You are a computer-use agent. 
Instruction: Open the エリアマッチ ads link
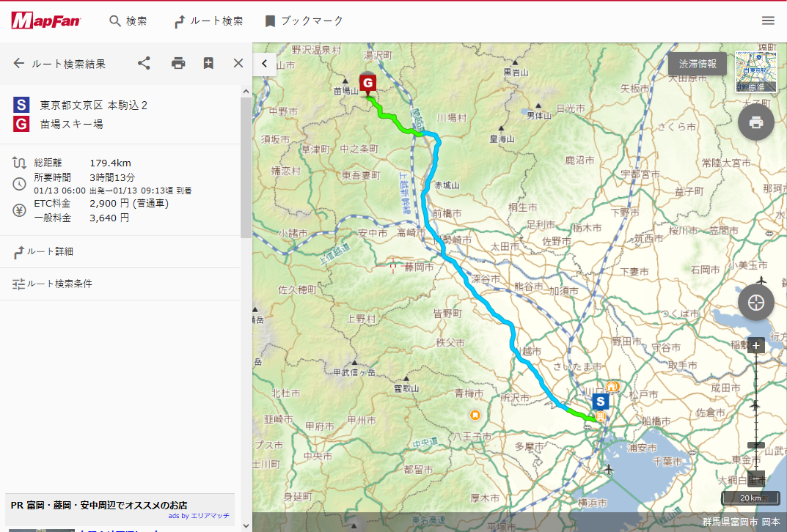[x=199, y=516]
